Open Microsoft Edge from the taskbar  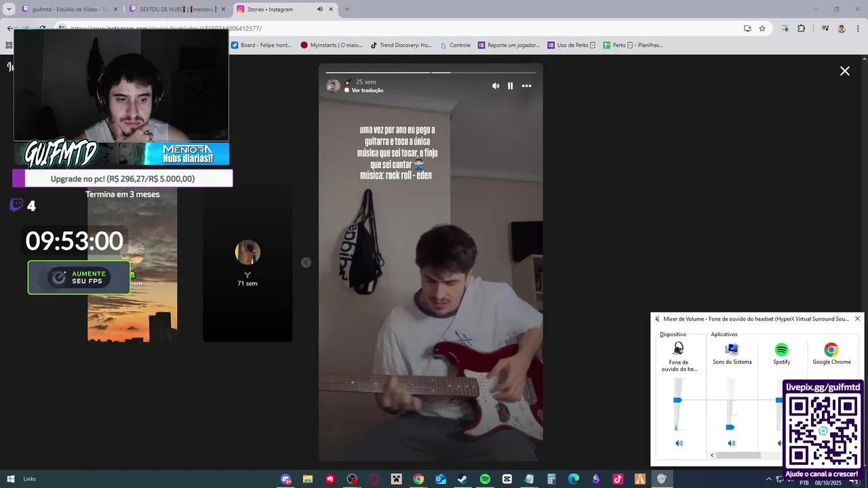click(x=574, y=479)
